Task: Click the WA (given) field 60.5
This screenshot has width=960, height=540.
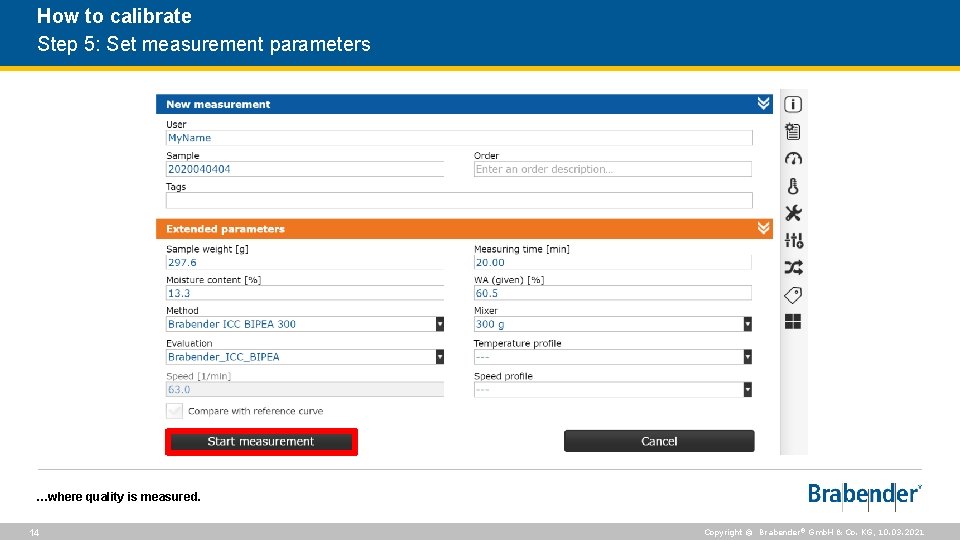Action: 612,293
